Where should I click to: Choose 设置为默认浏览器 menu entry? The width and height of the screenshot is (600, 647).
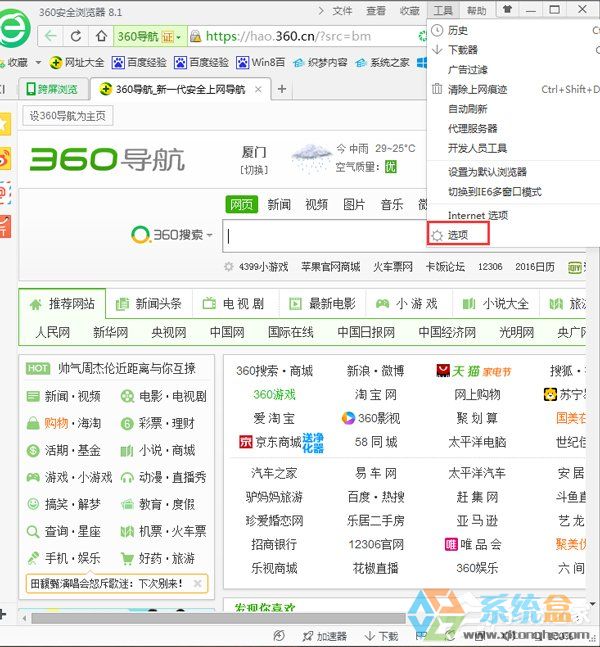coord(514,172)
